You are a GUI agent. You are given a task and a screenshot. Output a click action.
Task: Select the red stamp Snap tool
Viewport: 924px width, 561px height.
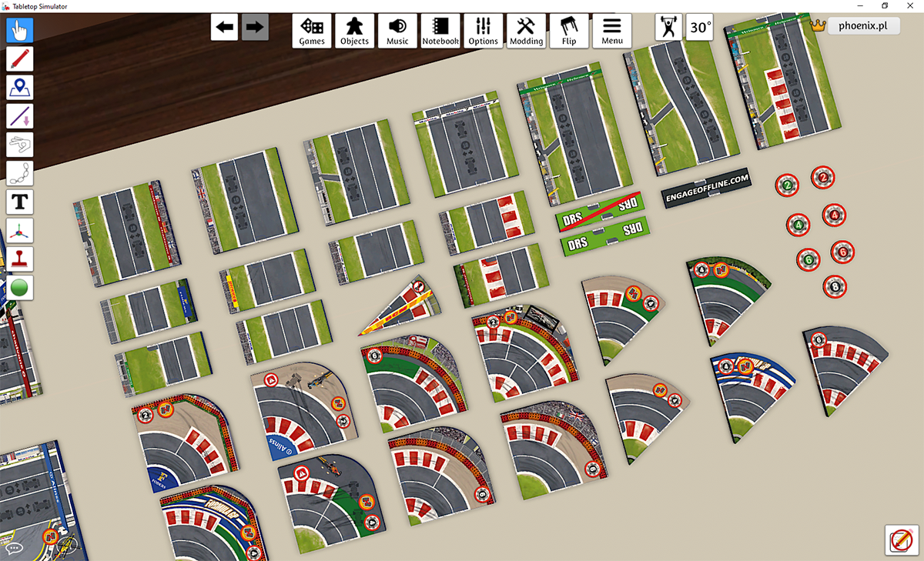pyautogui.click(x=20, y=259)
